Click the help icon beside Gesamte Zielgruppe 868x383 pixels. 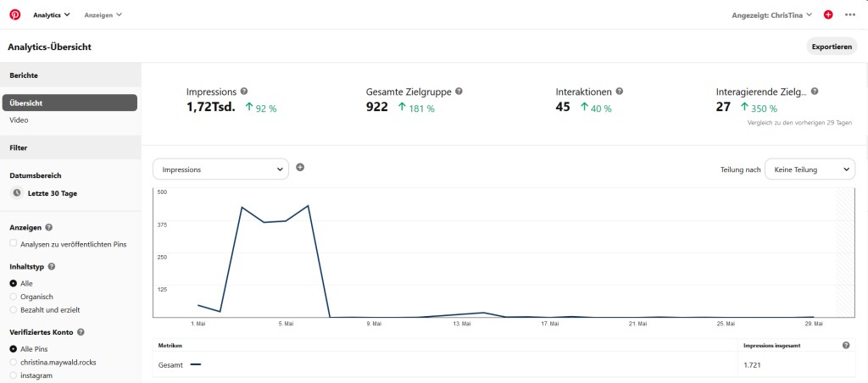tap(459, 92)
